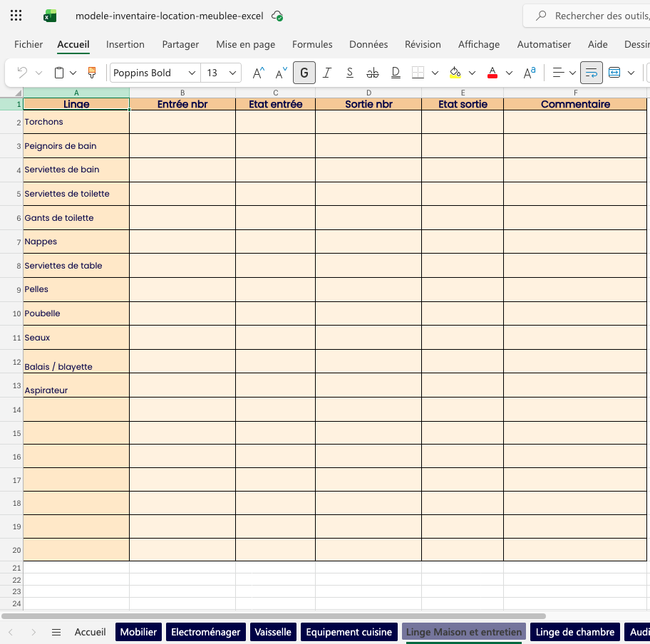
Task: Open the Aide tab
Action: point(597,44)
